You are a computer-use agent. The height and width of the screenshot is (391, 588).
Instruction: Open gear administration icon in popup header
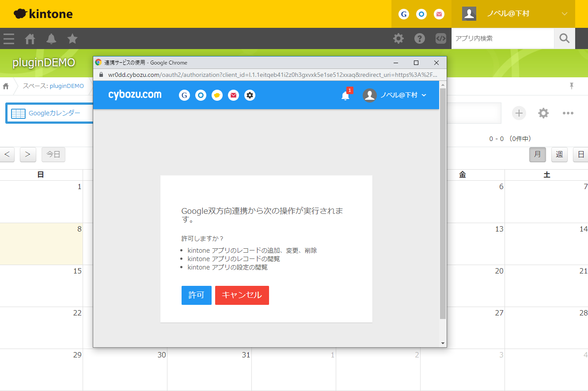coord(250,95)
